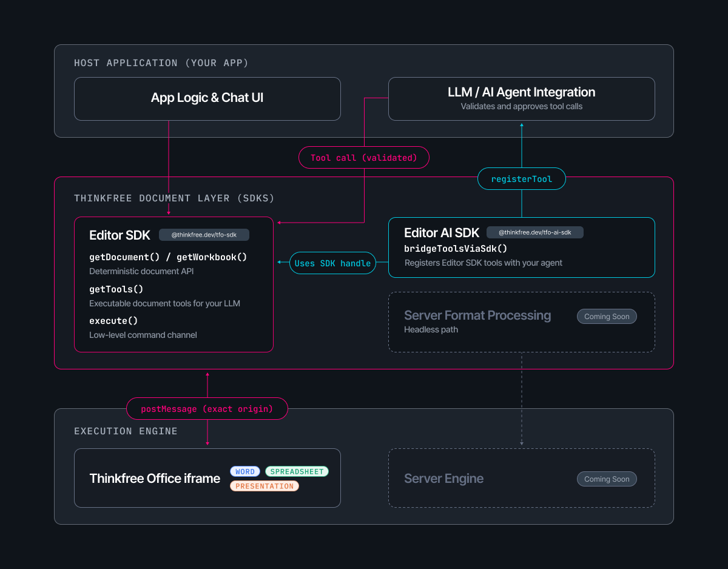This screenshot has height=569, width=728.
Task: Click 'Deterministic document API' description
Action: pyautogui.click(x=141, y=271)
